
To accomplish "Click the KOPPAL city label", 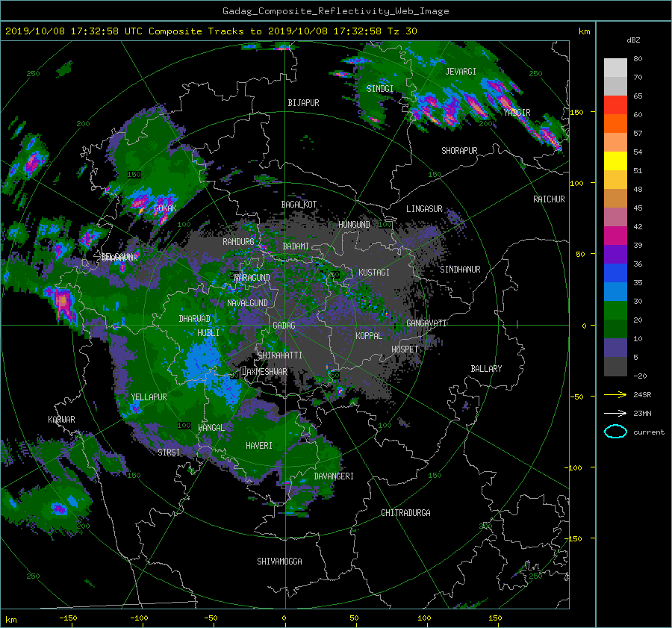I will tap(369, 336).
